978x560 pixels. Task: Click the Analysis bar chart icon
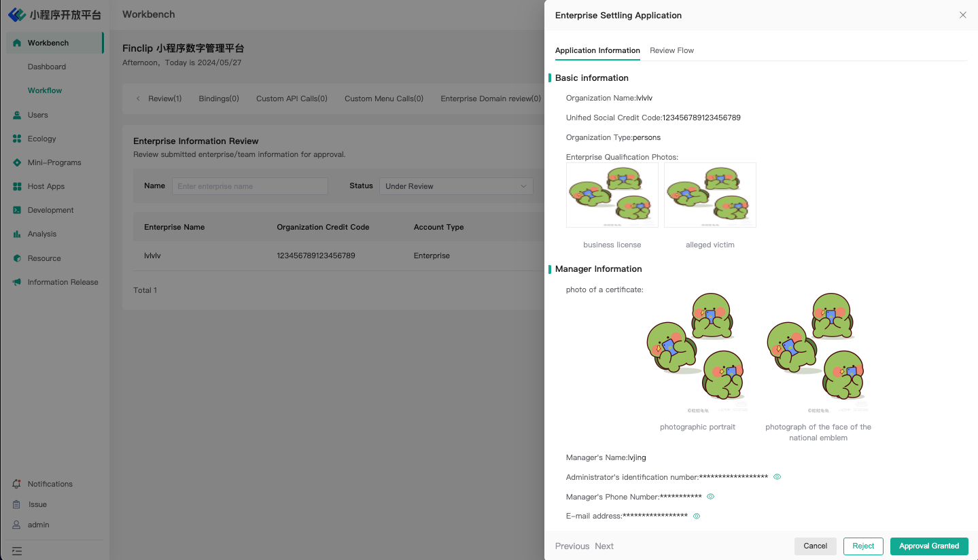point(17,234)
